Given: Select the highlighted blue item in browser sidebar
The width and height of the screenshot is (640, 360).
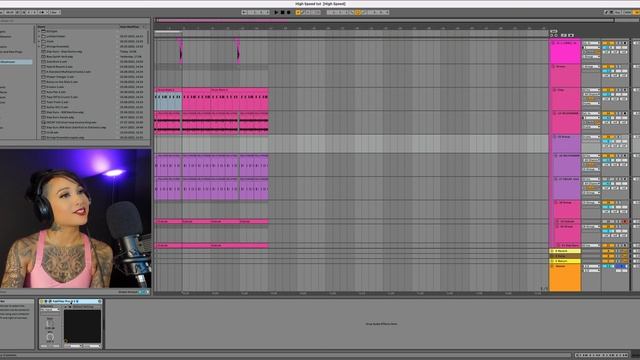Looking at the screenshot, I should click(16, 62).
